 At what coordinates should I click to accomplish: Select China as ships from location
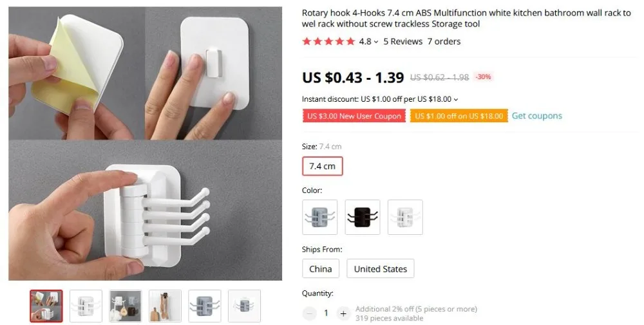(x=320, y=269)
